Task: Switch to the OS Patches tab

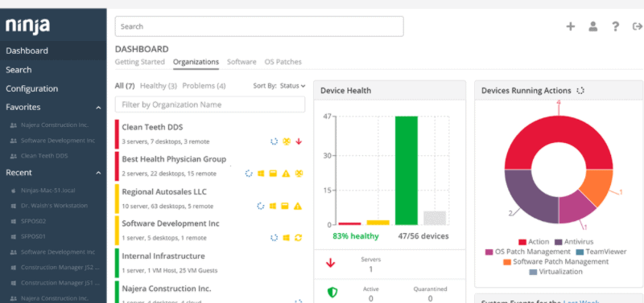Action: pyautogui.click(x=283, y=62)
